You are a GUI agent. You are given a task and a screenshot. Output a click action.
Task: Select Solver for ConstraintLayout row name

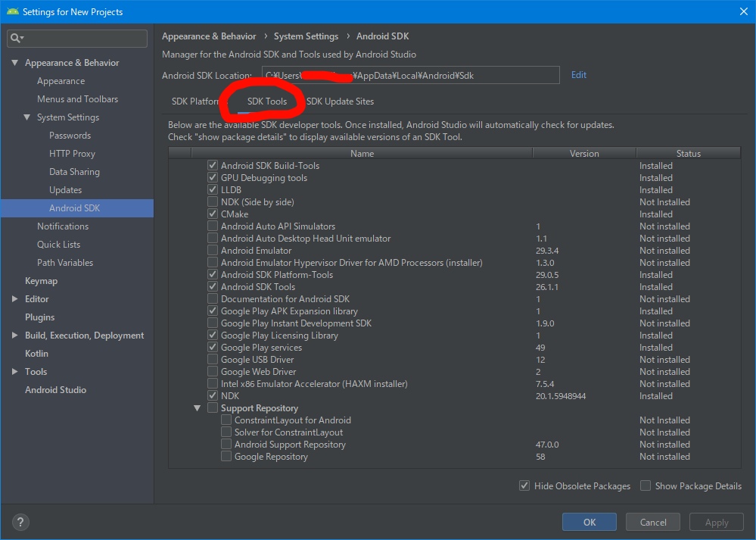(x=288, y=432)
